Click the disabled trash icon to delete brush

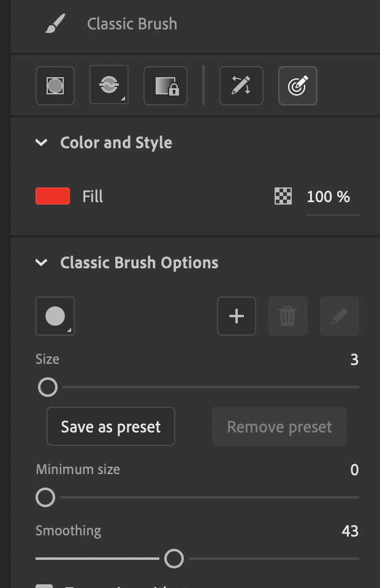click(288, 316)
